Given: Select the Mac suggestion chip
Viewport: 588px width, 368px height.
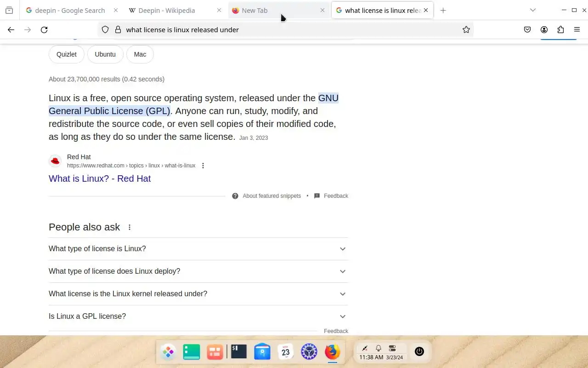Looking at the screenshot, I should (140, 54).
